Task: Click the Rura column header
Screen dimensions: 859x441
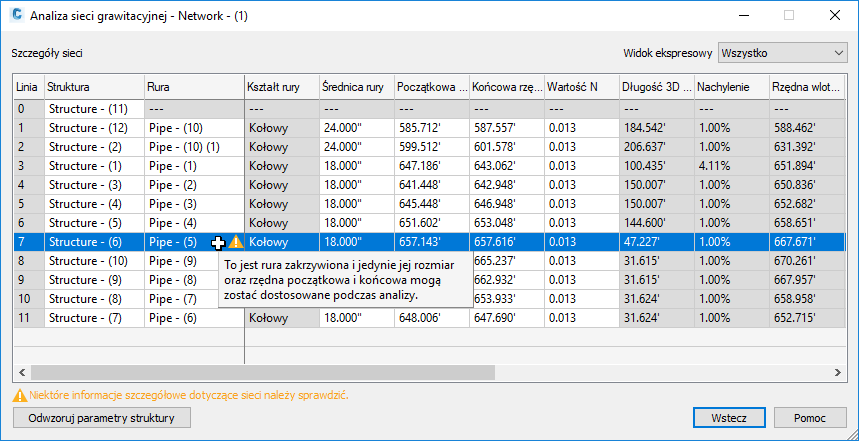Action: [x=194, y=87]
